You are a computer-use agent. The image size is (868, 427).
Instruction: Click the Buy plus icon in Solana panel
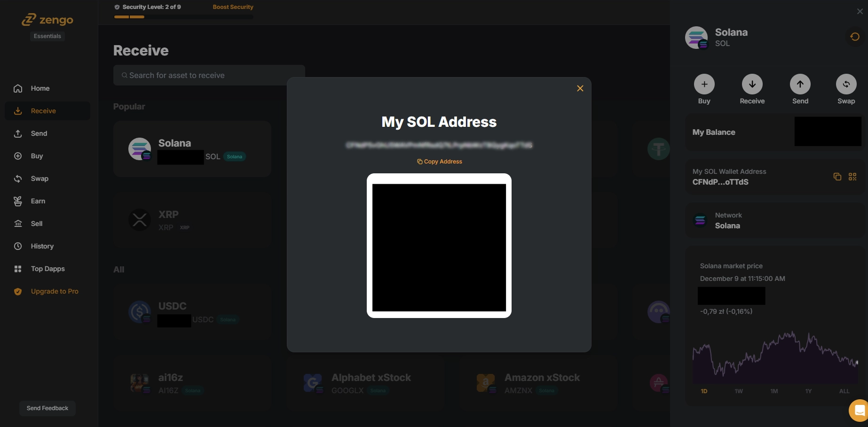704,85
